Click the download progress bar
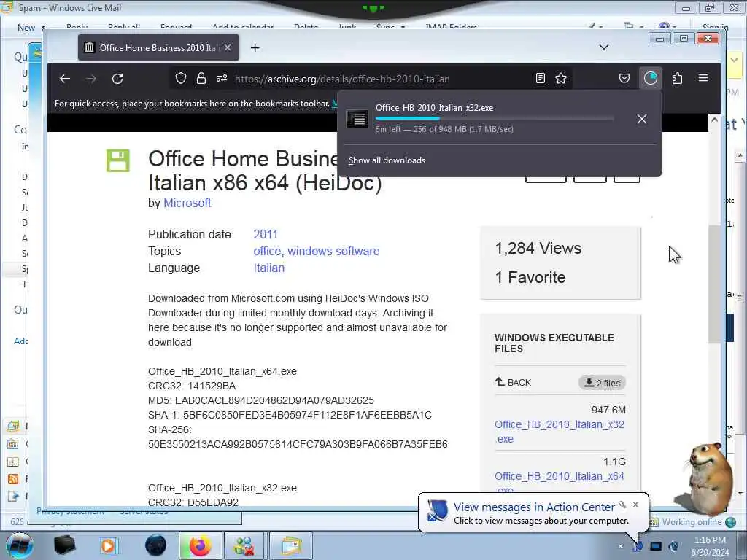This screenshot has width=747, height=560. point(495,118)
